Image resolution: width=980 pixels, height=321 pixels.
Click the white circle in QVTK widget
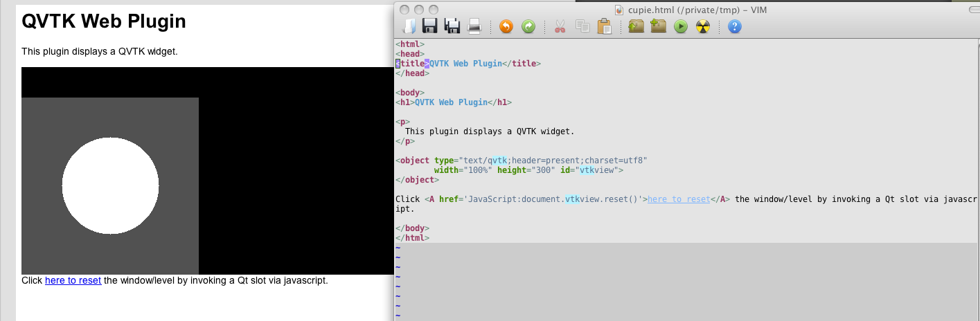click(x=110, y=185)
